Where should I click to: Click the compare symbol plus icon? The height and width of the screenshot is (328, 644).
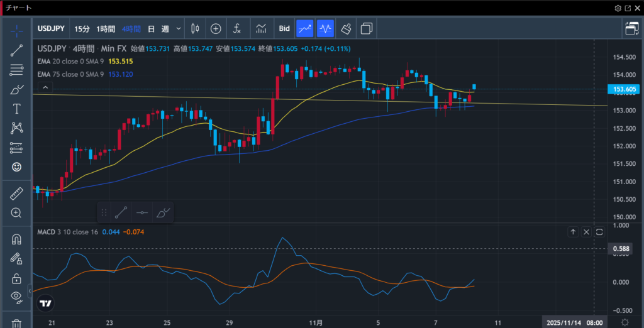pos(216,28)
